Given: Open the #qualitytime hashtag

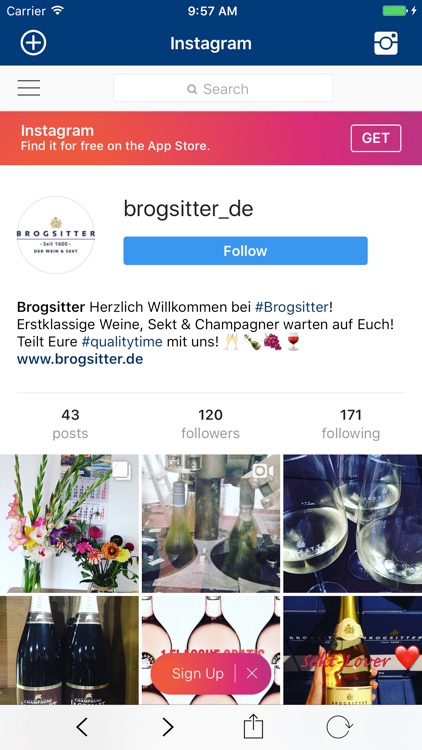Looking at the screenshot, I should tap(122, 342).
